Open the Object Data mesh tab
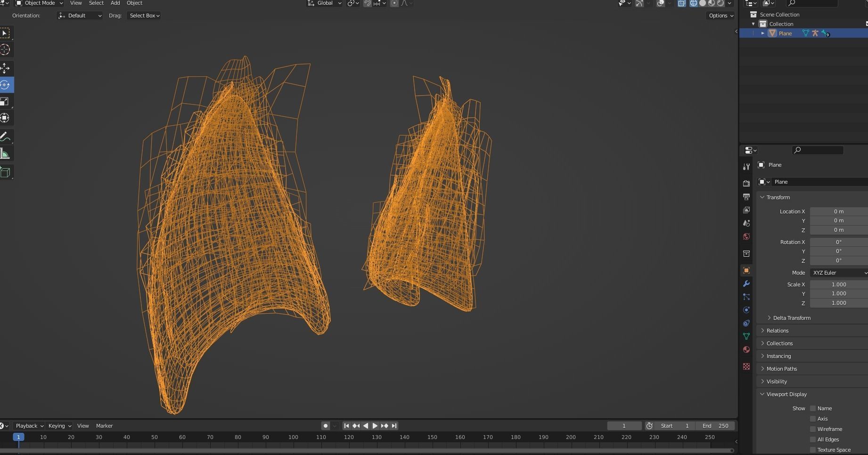This screenshot has width=868, height=455. click(746, 336)
